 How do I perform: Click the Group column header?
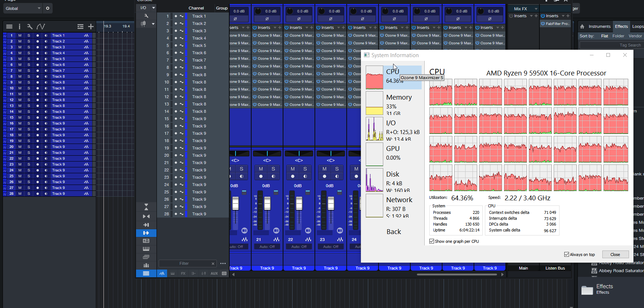pos(222,8)
